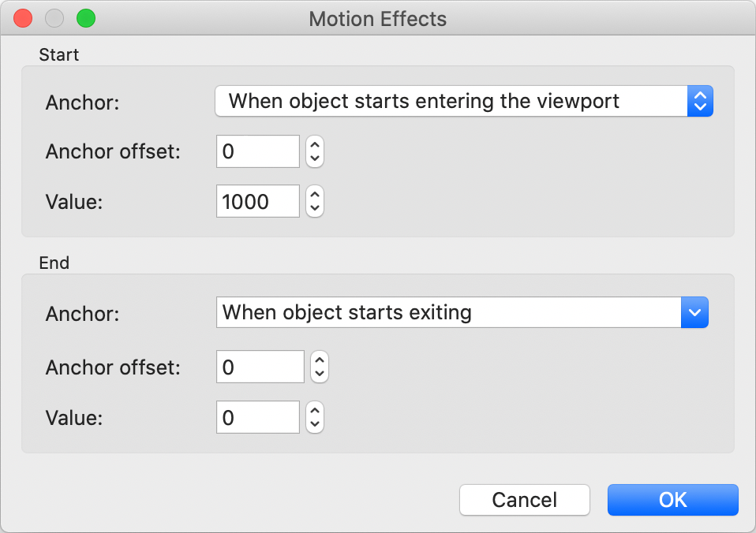The image size is (756, 533).
Task: Click the End Anchor combo box text
Action: point(447,312)
